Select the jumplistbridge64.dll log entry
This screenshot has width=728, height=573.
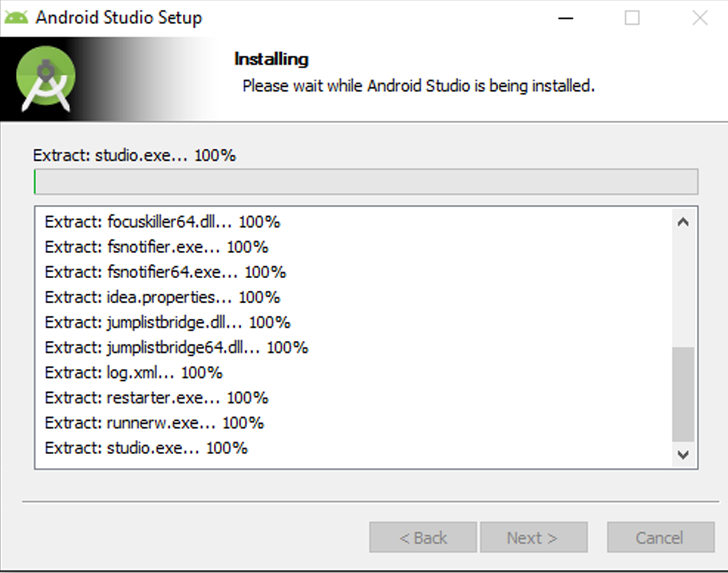(x=177, y=348)
